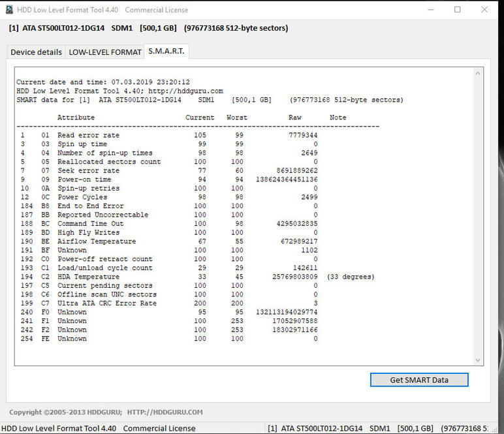Click the Attribute column header

coord(76,117)
